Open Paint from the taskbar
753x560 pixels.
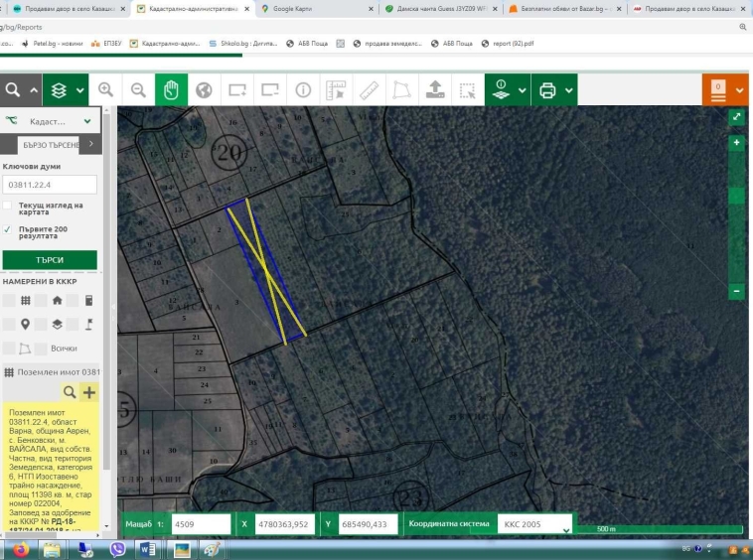[x=213, y=549]
